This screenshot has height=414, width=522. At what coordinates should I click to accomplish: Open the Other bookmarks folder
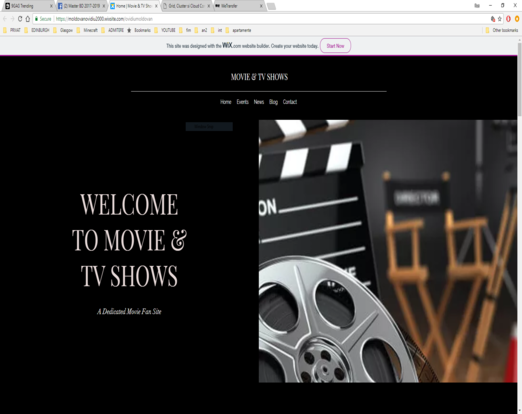(502, 30)
